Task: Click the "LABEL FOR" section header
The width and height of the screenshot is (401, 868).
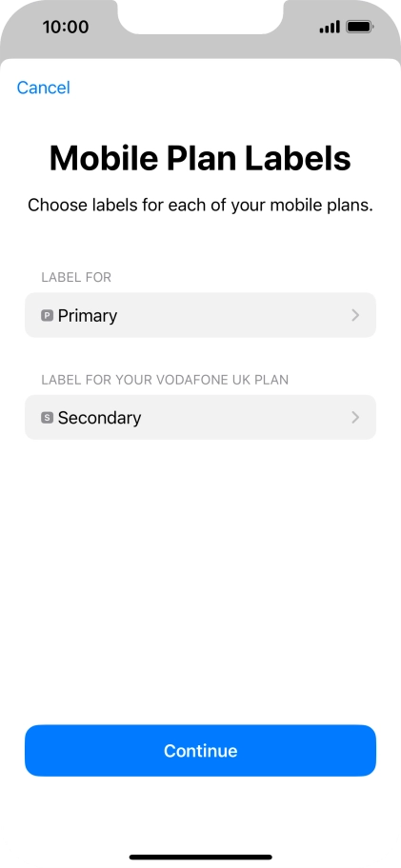Action: pyautogui.click(x=76, y=277)
